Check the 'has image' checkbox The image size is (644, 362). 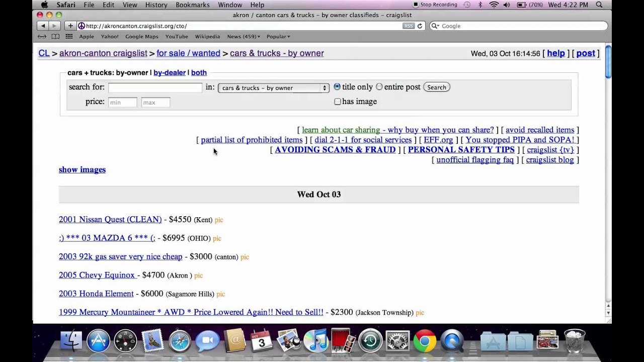coord(338,102)
